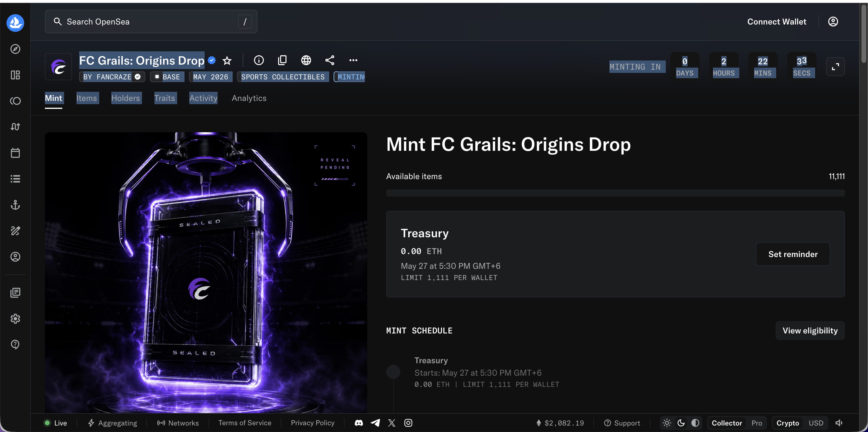Switch to the Traits tab
868x432 pixels.
coord(165,98)
